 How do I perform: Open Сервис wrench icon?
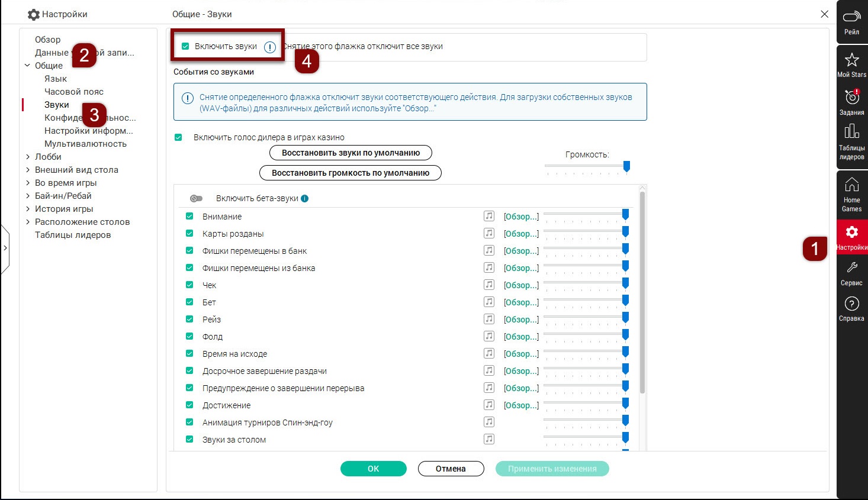[x=851, y=268]
